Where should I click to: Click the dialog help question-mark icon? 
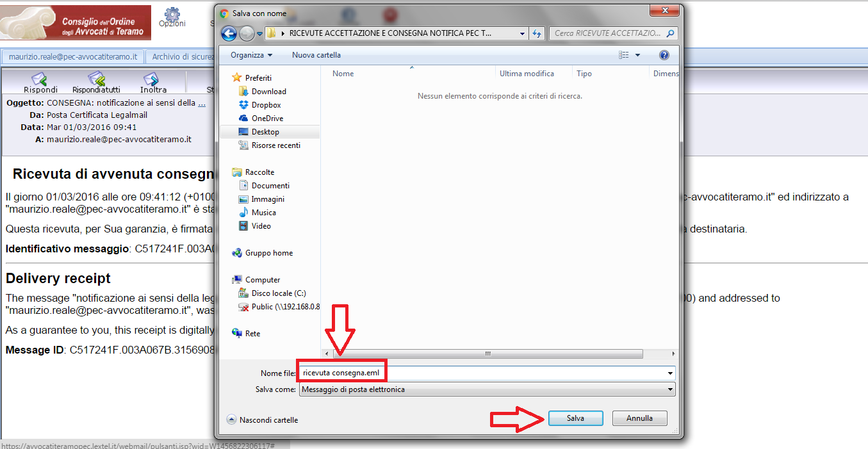coord(664,55)
